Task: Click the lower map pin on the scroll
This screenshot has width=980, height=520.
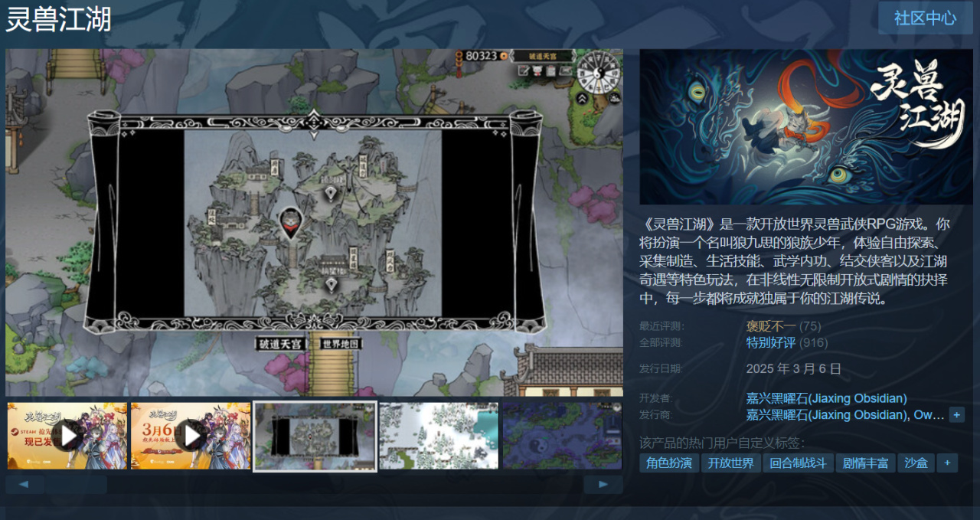Action: click(x=330, y=285)
